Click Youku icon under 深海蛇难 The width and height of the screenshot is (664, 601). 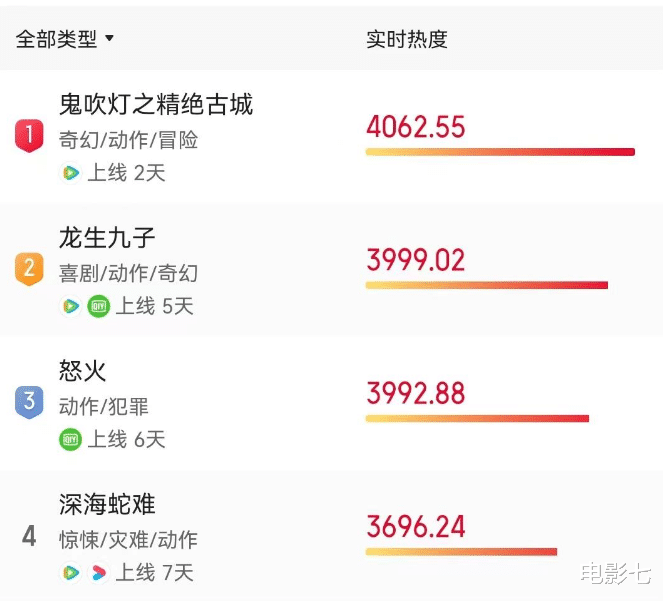point(99,573)
